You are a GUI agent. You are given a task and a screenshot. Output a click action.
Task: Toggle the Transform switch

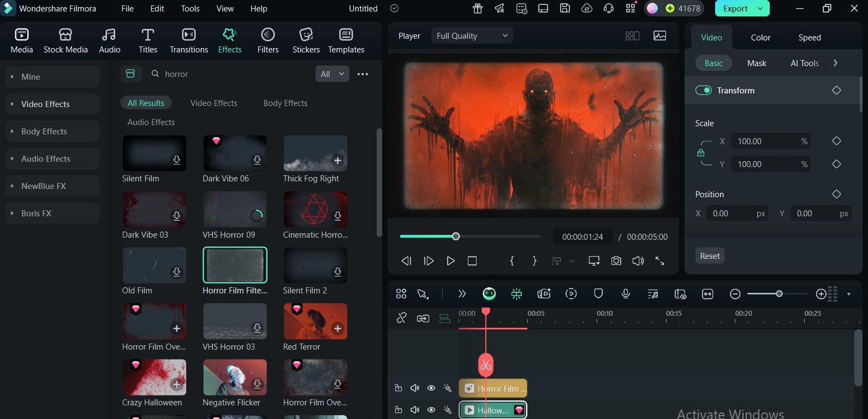[703, 90]
